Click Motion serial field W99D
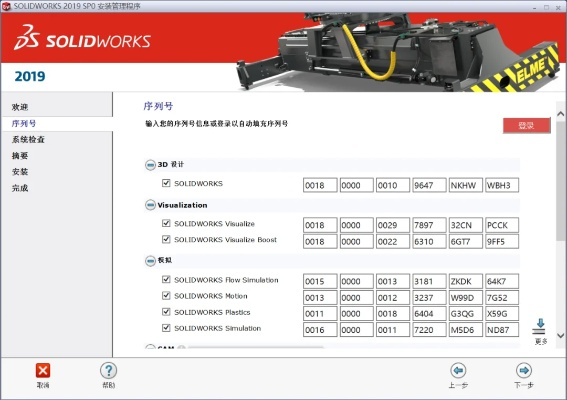The width and height of the screenshot is (567, 400). (465, 298)
